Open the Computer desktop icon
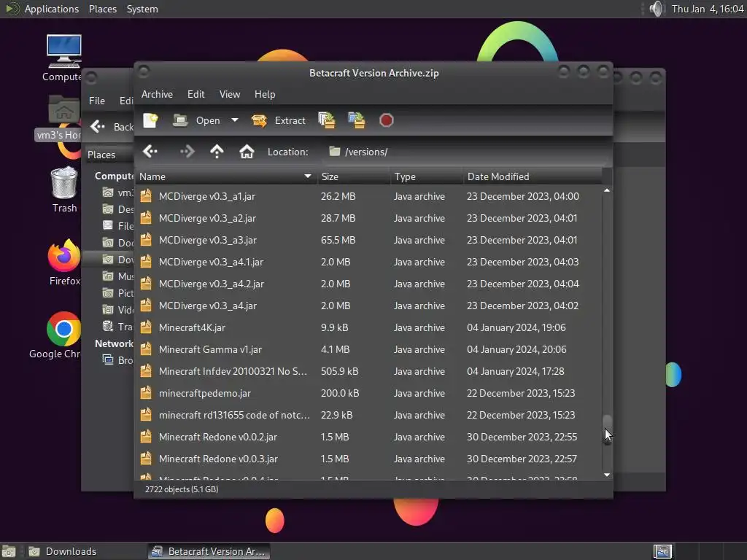Image resolution: width=747 pixels, height=560 pixels. tap(63, 58)
